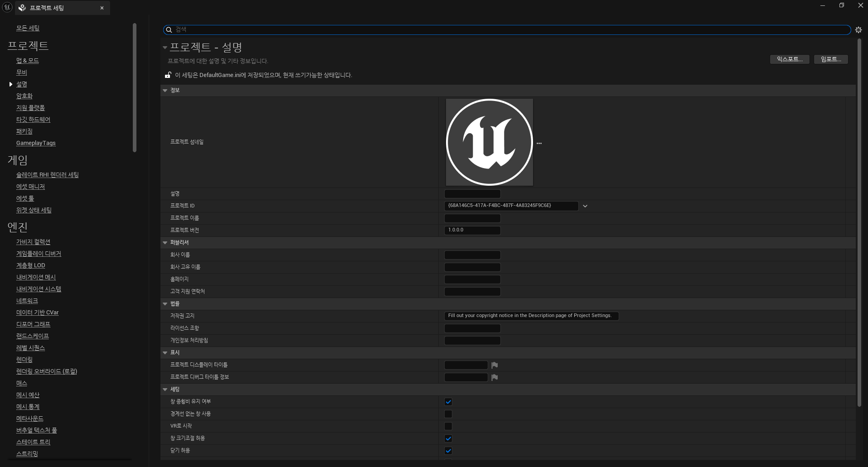
Task: Click the 회사 이름 input field
Action: pos(472,255)
